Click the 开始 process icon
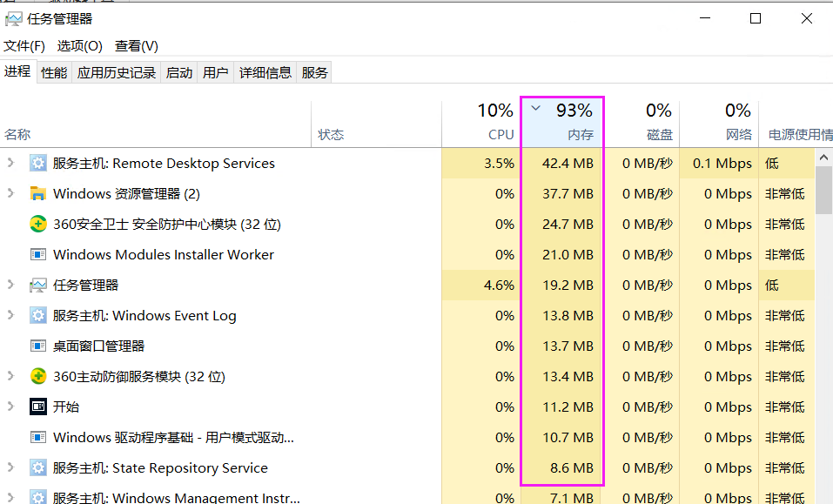Image resolution: width=833 pixels, height=504 pixels. coord(37,407)
